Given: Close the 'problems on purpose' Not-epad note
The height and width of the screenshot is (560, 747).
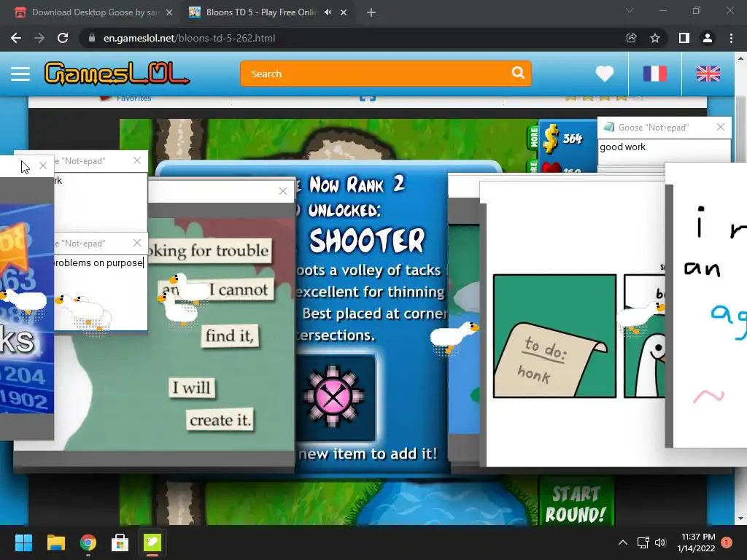Looking at the screenshot, I should [137, 243].
